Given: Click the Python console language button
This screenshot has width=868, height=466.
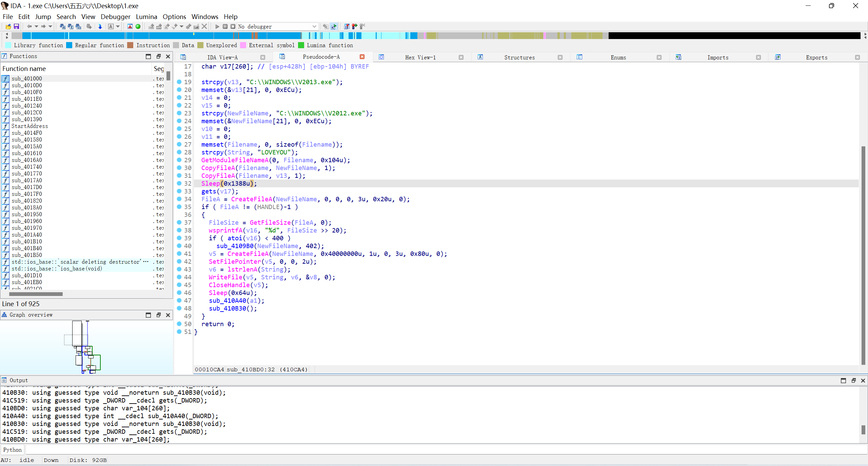Looking at the screenshot, I should click(13, 450).
